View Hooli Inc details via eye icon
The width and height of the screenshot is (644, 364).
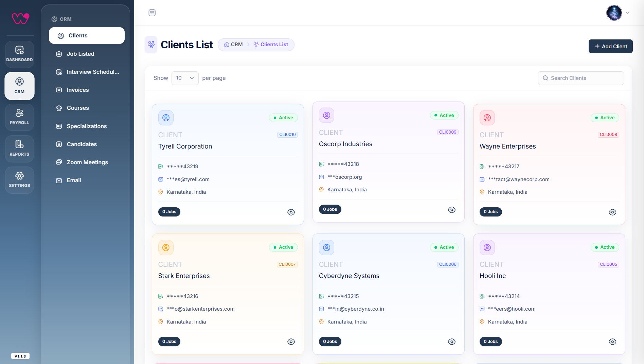pyautogui.click(x=612, y=342)
